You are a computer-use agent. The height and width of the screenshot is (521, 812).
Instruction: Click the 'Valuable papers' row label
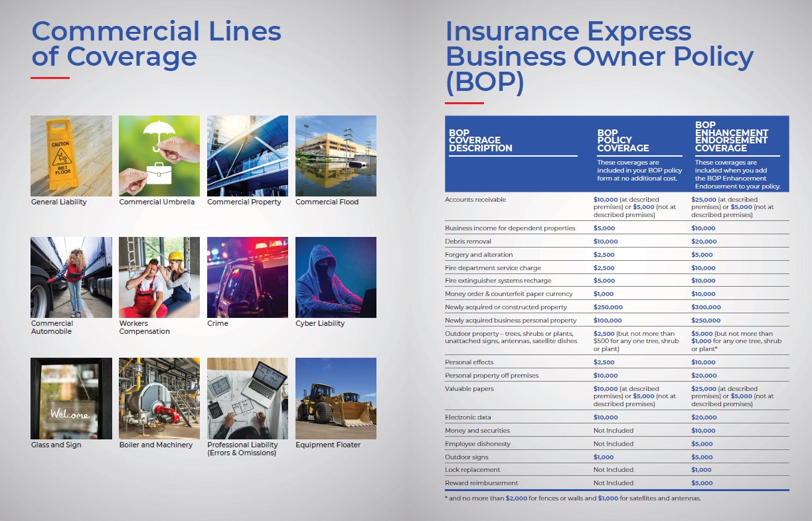click(x=469, y=389)
